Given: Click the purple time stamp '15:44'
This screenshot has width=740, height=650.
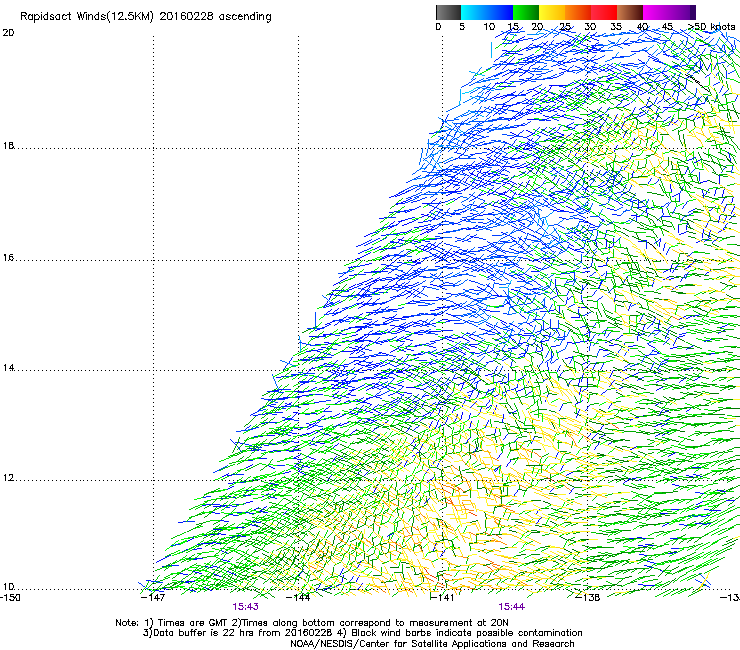Looking at the screenshot, I should pos(512,607).
